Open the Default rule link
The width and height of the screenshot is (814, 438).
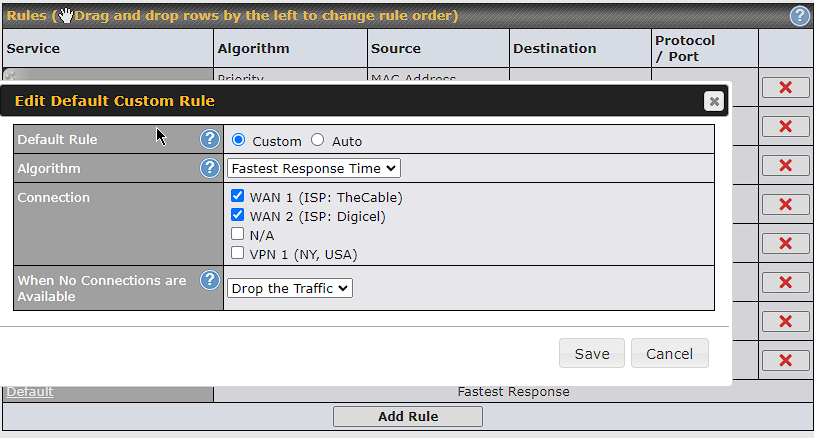30,392
